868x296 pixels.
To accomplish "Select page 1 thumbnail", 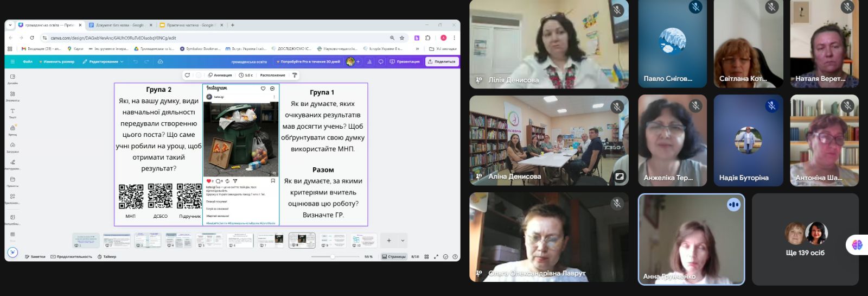I will pos(86,240).
